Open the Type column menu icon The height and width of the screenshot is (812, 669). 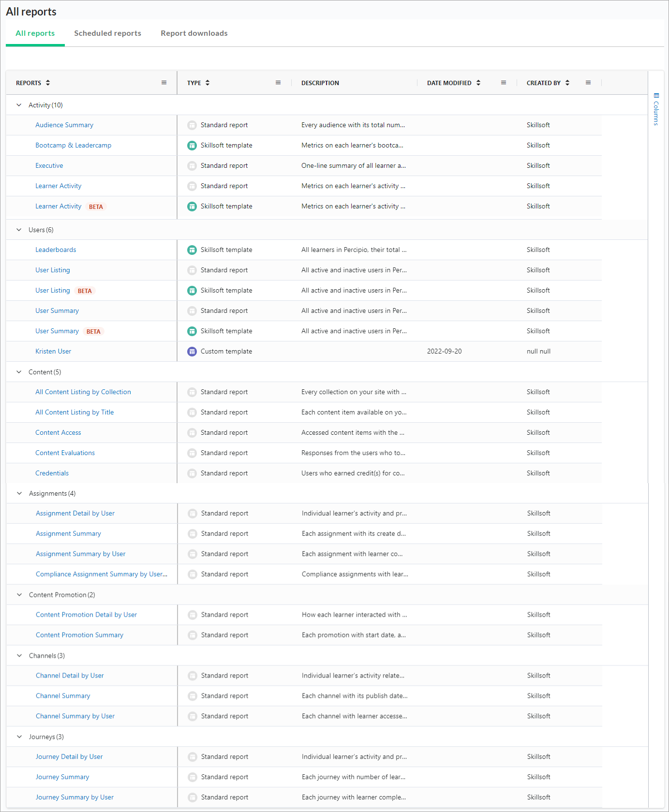278,83
